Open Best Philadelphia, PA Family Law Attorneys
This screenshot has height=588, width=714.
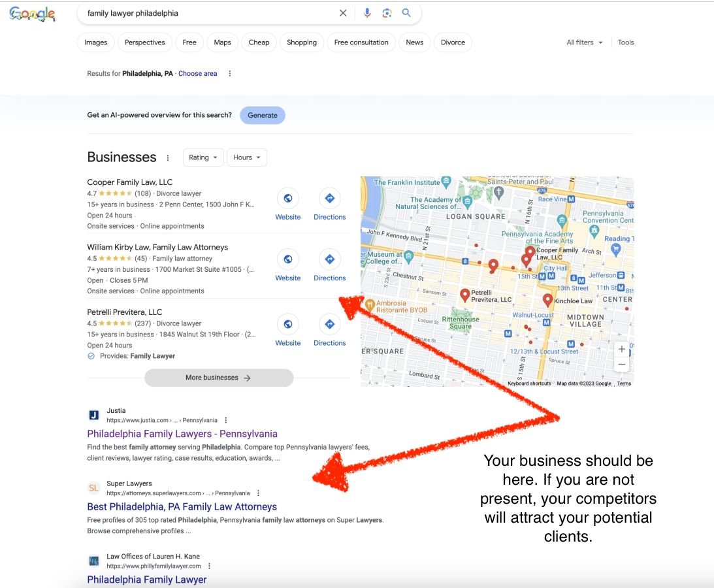pos(182,506)
